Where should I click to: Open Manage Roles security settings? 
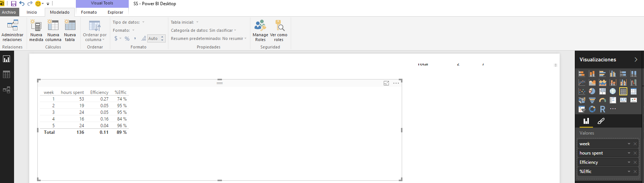click(260, 30)
